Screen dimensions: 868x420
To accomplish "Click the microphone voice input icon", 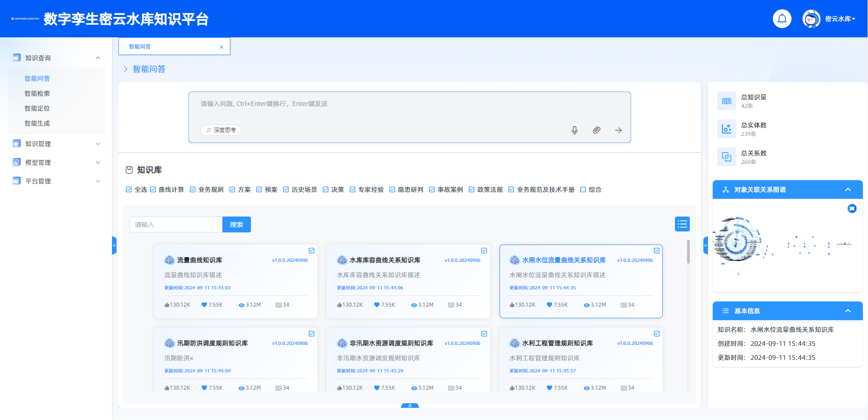I will tap(575, 130).
